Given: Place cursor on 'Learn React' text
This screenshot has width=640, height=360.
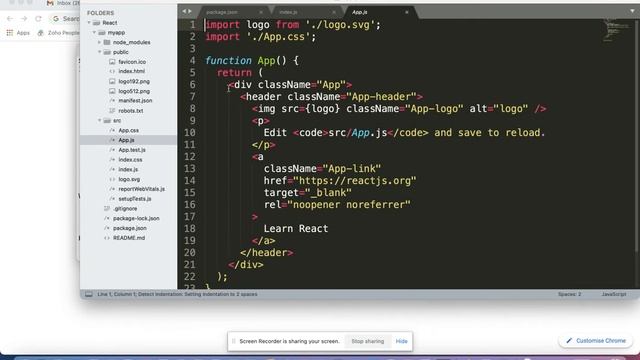Looking at the screenshot, I should 296,229.
